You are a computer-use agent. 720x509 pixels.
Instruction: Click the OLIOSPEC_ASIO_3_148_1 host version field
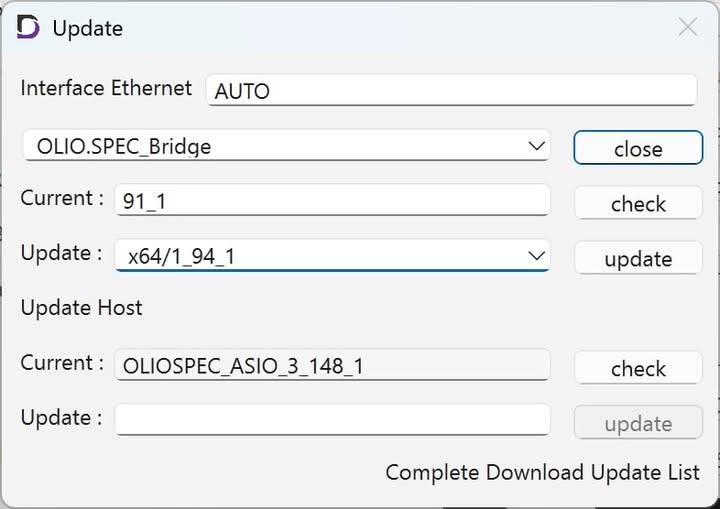click(332, 365)
